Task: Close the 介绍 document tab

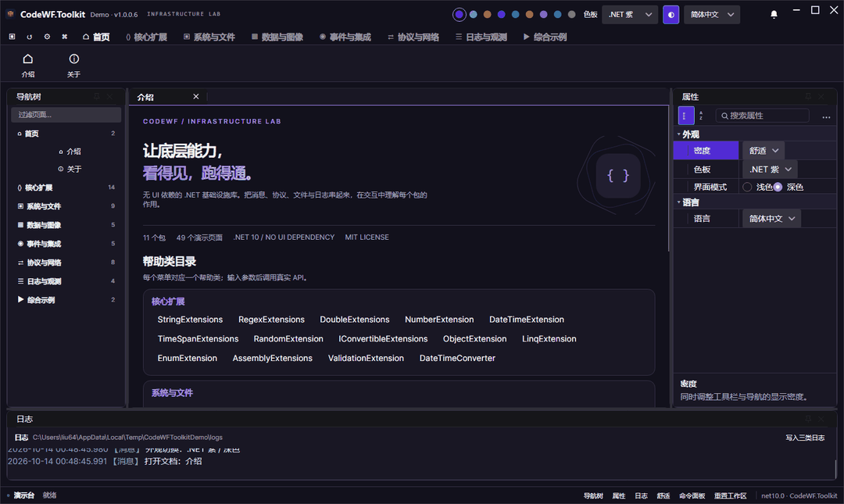Action: (196, 96)
